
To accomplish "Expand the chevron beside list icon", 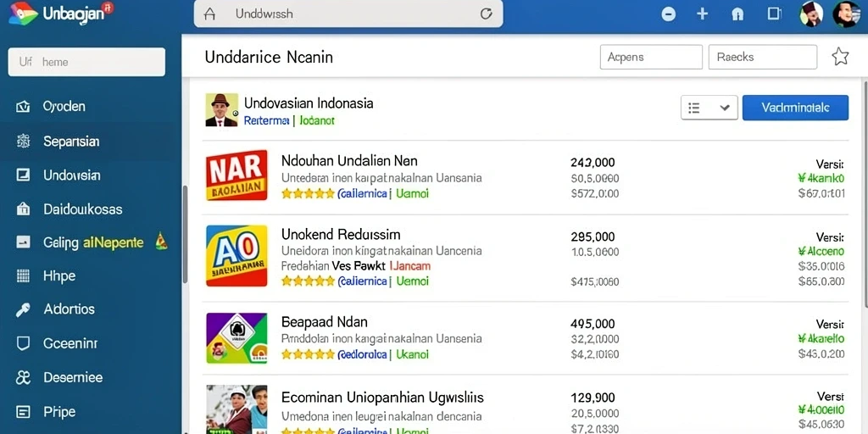I will point(724,108).
